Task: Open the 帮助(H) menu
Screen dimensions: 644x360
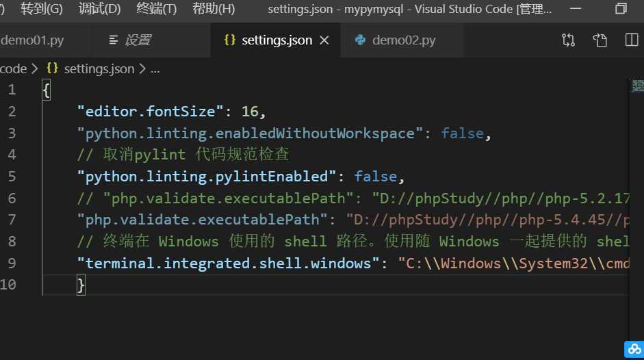Action: coord(214,9)
